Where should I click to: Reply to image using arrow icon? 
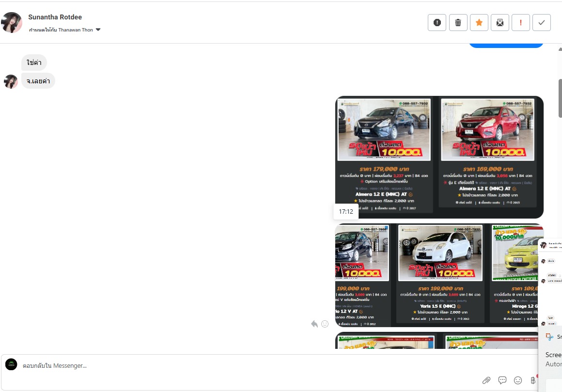click(x=314, y=324)
